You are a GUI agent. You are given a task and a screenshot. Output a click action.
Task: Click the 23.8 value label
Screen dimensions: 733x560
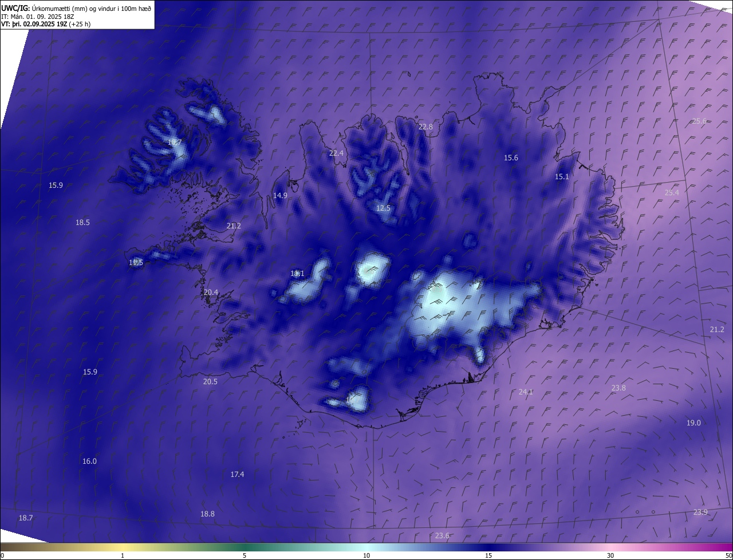pos(618,388)
